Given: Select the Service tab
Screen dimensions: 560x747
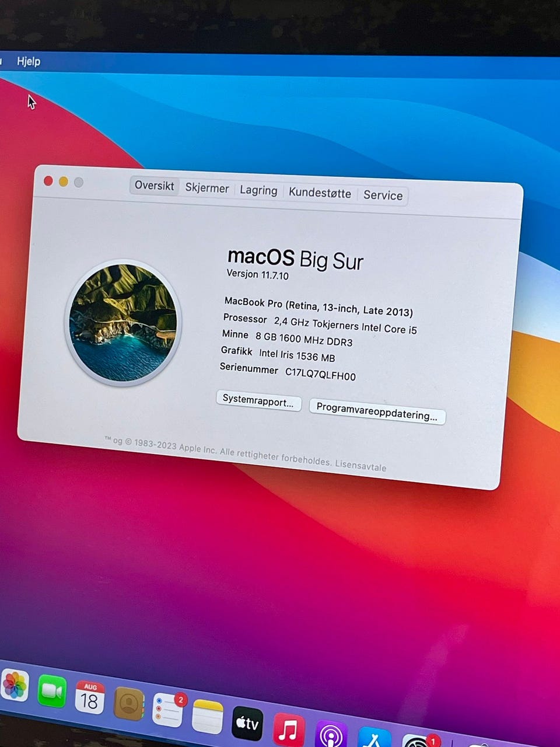Looking at the screenshot, I should [x=383, y=196].
